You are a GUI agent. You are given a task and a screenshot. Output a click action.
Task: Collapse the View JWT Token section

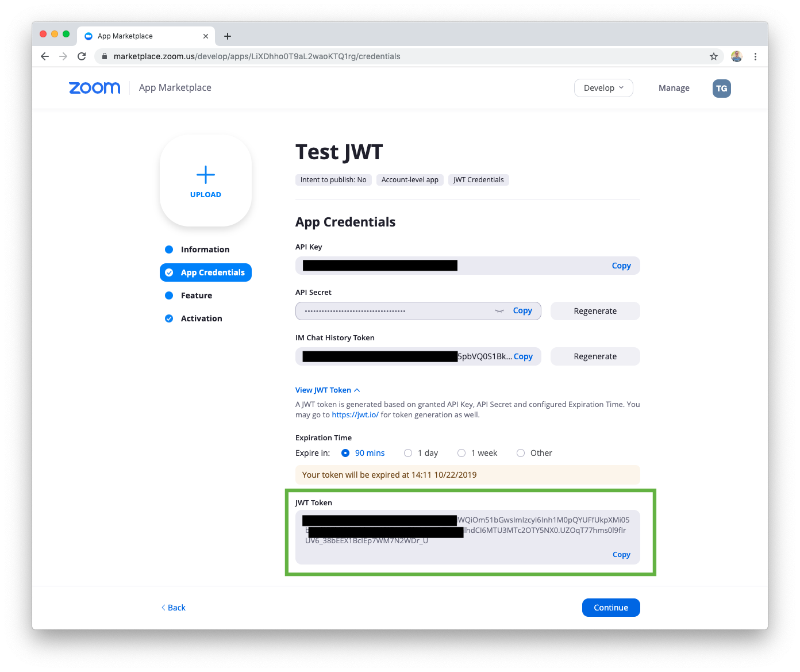[328, 390]
